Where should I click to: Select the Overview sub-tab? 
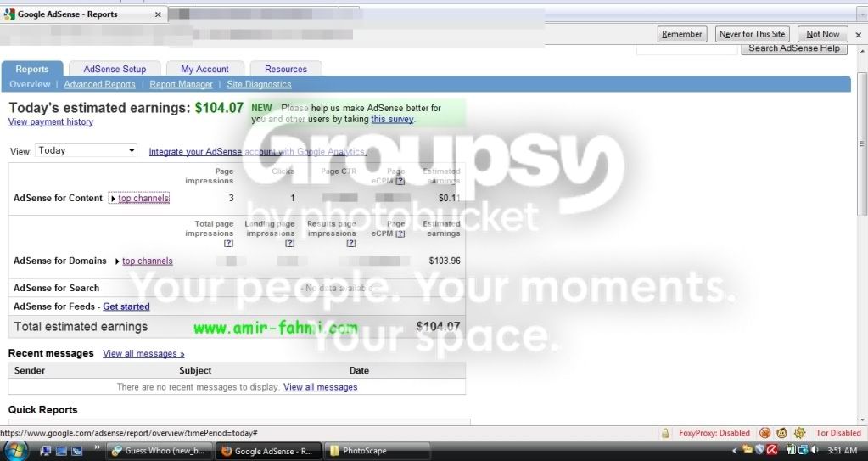[30, 84]
